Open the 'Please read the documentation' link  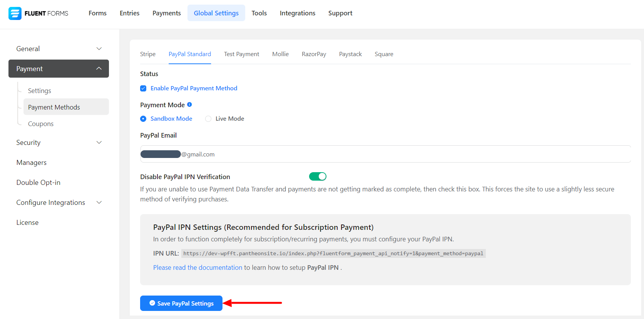click(x=197, y=267)
